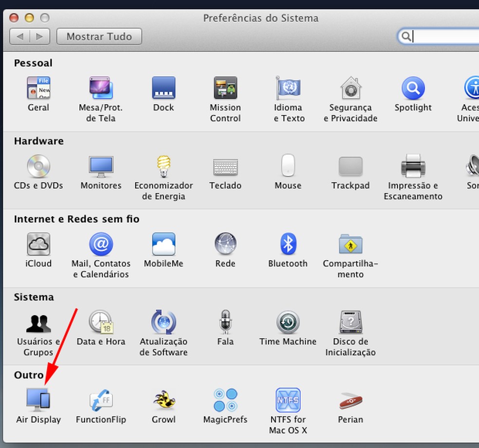Viewport: 479px width, 448px height.
Task: Click the search magnifier icon in field
Action: [x=406, y=36]
